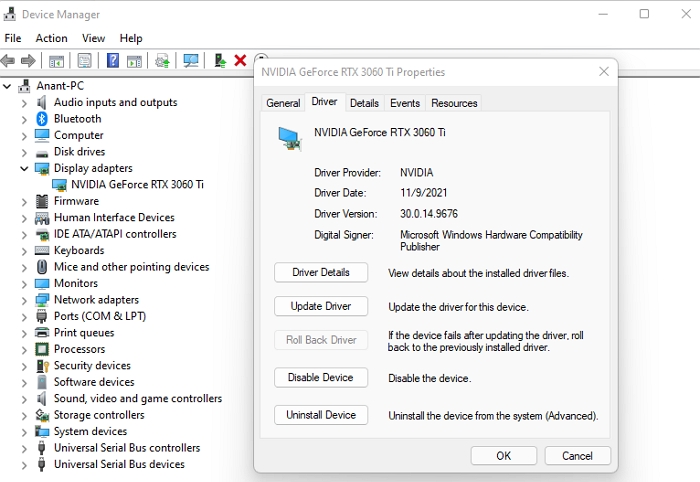Collapse the Display adapters category
The height and width of the screenshot is (482, 700).
point(24,168)
